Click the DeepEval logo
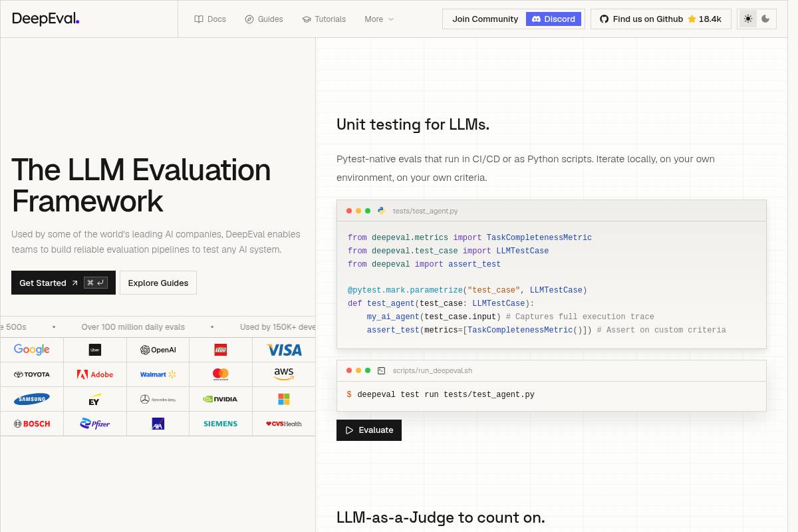Image resolution: width=798 pixels, height=532 pixels. (x=46, y=19)
